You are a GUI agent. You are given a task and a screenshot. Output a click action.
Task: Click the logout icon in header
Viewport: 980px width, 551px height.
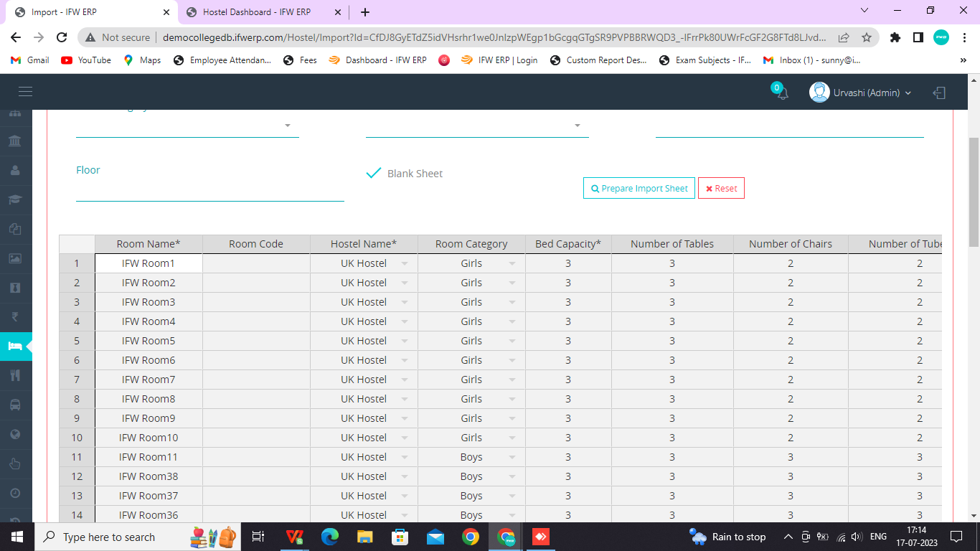(x=939, y=93)
